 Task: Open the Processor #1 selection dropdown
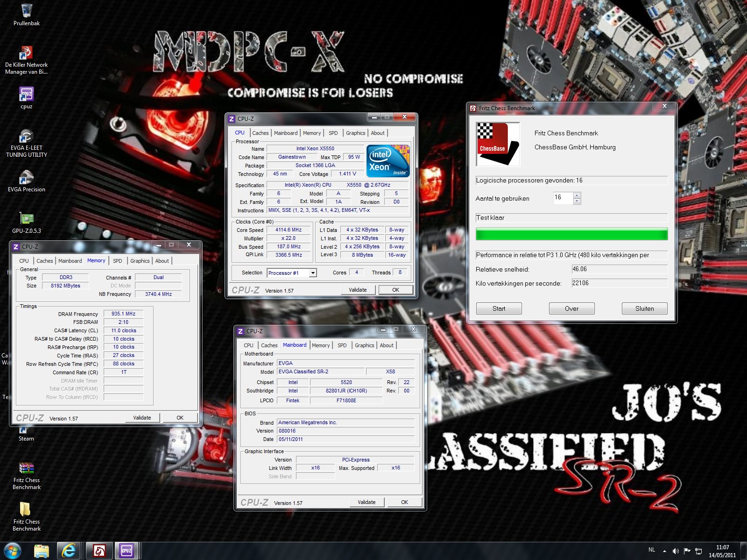click(313, 273)
